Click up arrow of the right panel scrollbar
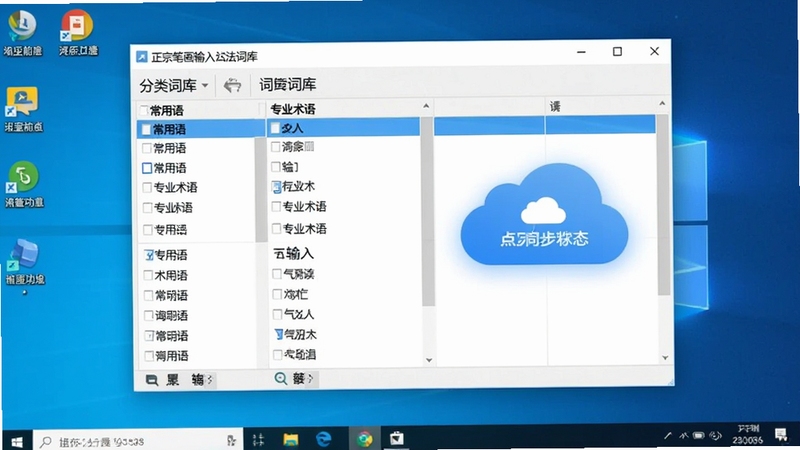800x450 pixels. 662,104
